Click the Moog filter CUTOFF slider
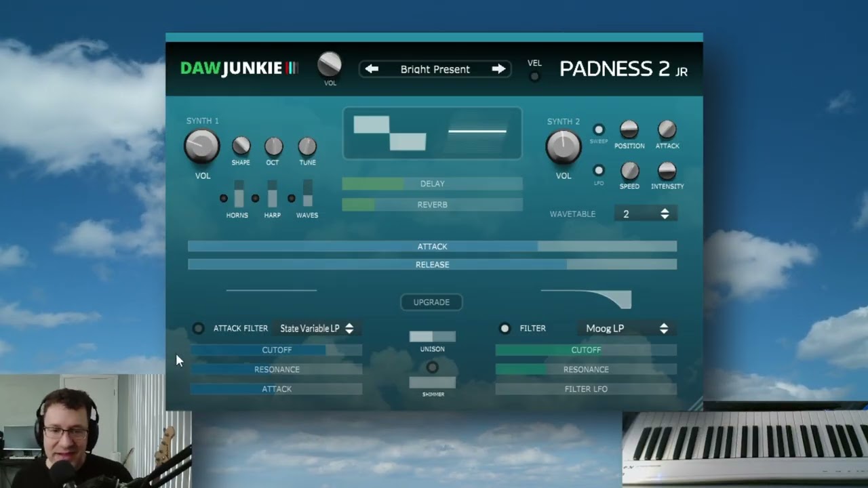This screenshot has width=868, height=488. pos(586,350)
